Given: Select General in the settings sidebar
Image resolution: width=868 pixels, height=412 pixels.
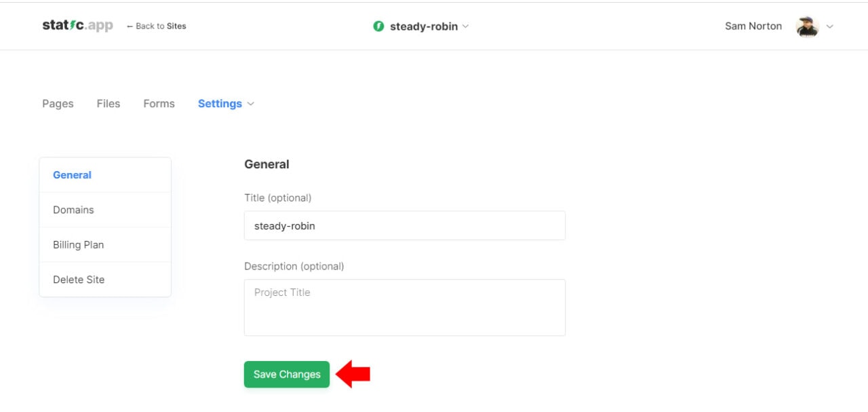Looking at the screenshot, I should pos(72,174).
